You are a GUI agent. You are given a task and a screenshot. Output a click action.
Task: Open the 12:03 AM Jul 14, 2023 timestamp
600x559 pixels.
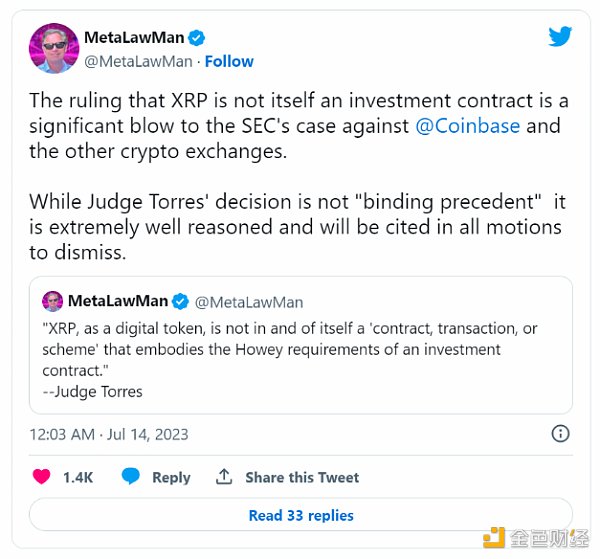click(109, 434)
